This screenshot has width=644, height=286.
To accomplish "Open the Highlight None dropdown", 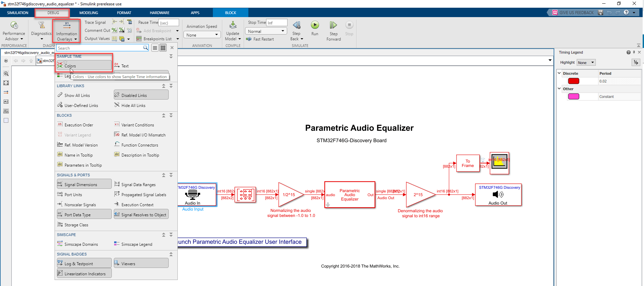I will 586,63.
